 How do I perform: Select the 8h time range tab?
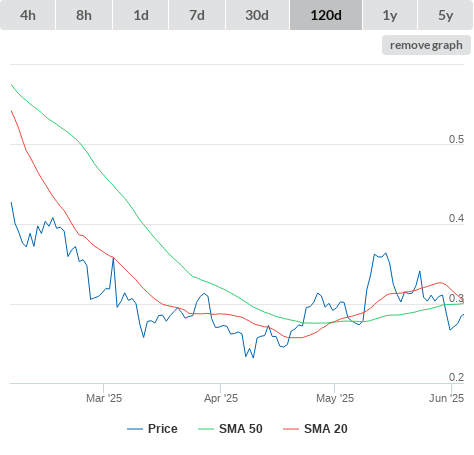point(84,15)
